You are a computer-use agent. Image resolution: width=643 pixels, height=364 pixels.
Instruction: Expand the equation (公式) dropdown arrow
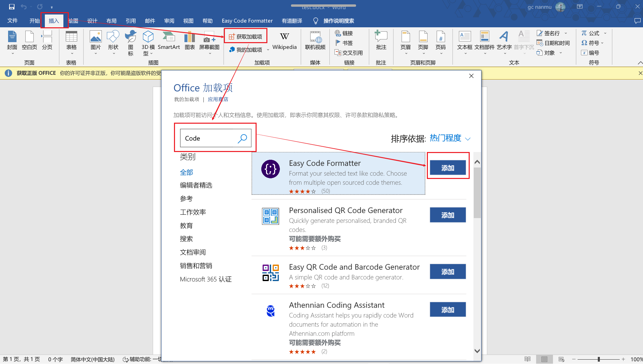(605, 33)
